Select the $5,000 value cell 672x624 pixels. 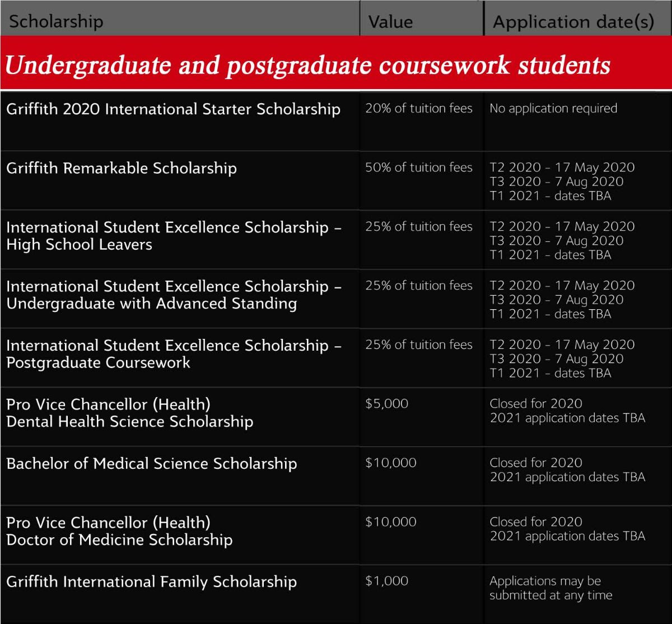point(386,404)
